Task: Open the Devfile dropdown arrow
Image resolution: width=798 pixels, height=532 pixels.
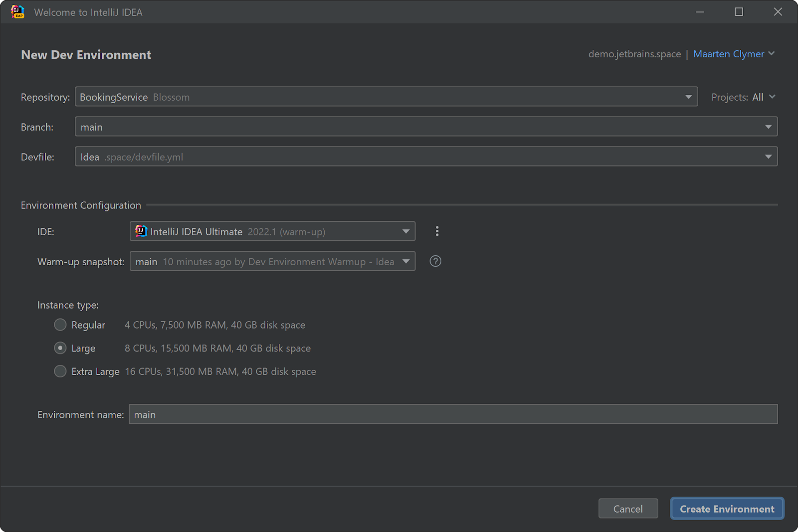Action: point(768,157)
